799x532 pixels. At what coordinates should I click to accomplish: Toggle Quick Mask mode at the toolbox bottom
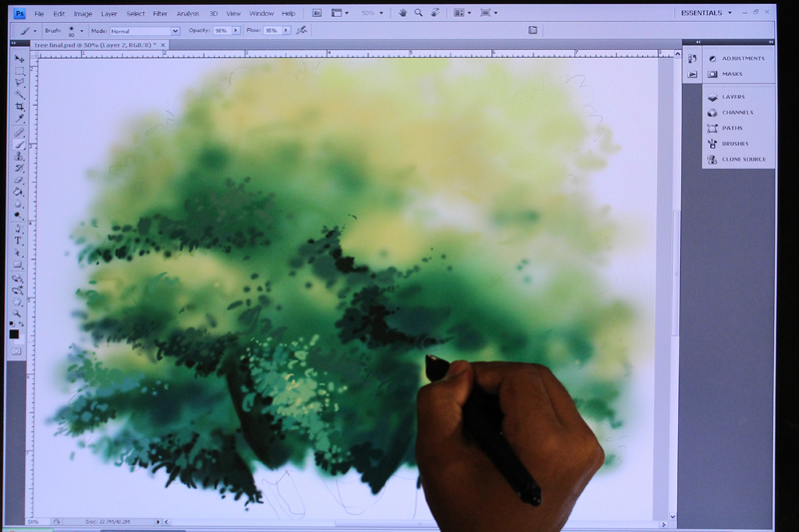16,351
